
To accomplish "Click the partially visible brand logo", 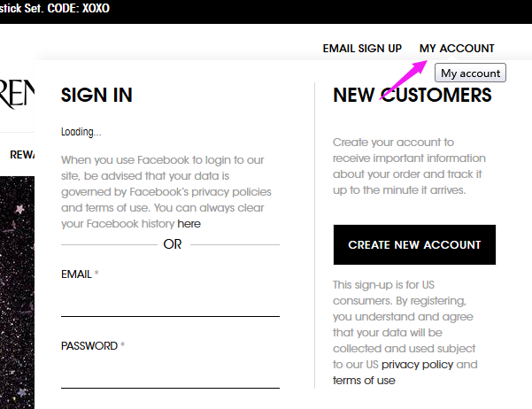I will tap(17, 94).
